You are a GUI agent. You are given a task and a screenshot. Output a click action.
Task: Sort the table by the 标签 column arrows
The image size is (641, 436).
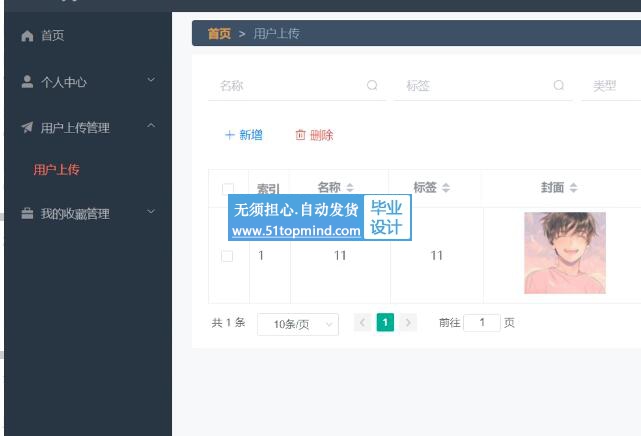tap(446, 188)
